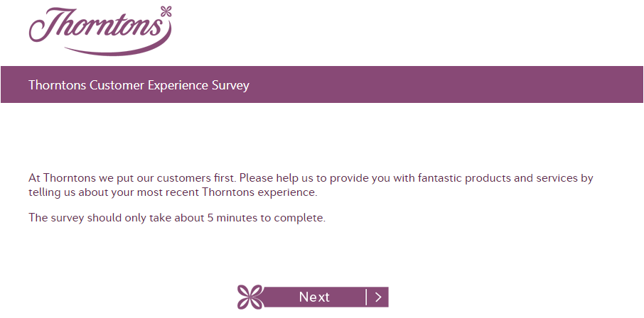Click the divider line on the Next button
Viewport: 644px width, 318px height.
pyautogui.click(x=366, y=297)
